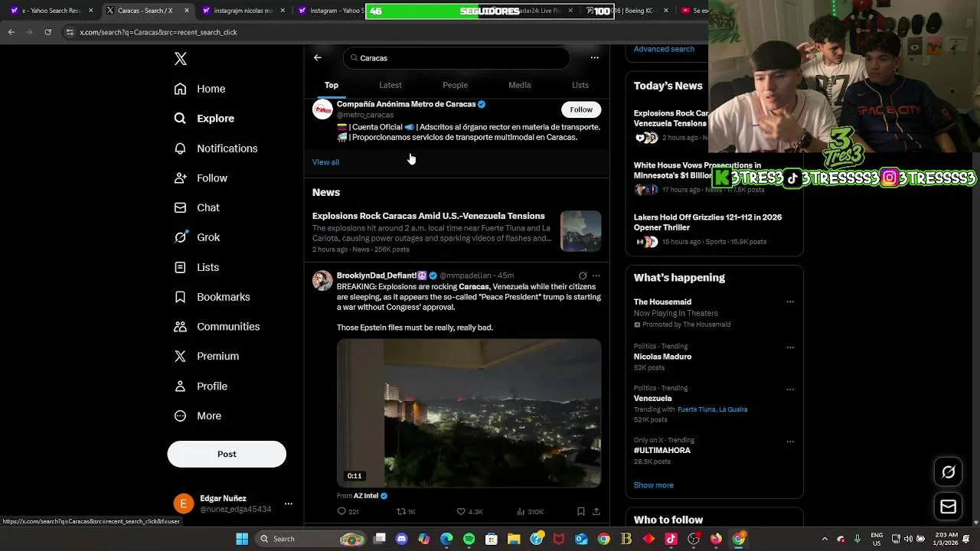Open Communities in the sidebar
Screen dimensions: 980x551
(217, 327)
